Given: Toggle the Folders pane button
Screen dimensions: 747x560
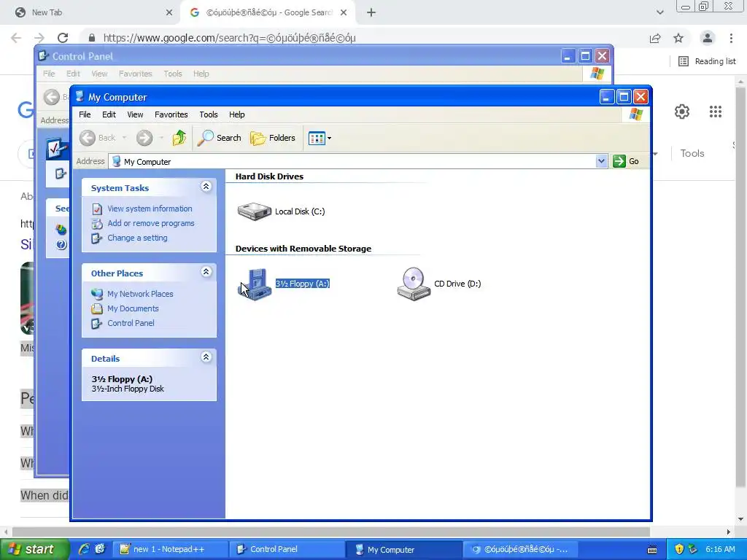Looking at the screenshot, I should pyautogui.click(x=273, y=138).
